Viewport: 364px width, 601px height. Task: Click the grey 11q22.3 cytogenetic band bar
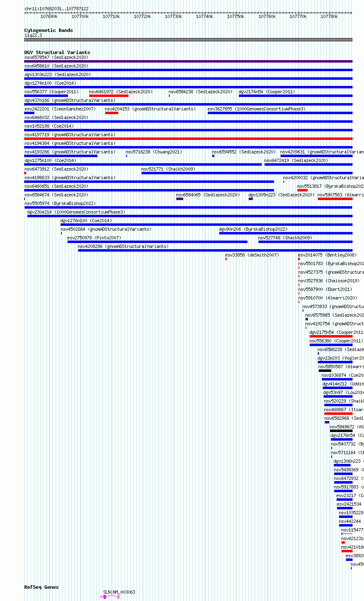click(x=188, y=40)
